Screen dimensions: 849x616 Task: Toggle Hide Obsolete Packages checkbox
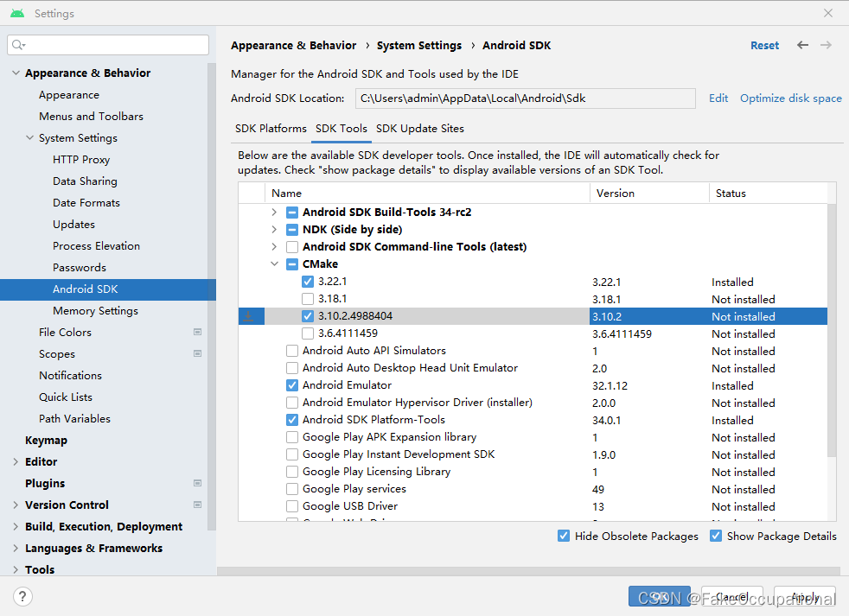[564, 536]
